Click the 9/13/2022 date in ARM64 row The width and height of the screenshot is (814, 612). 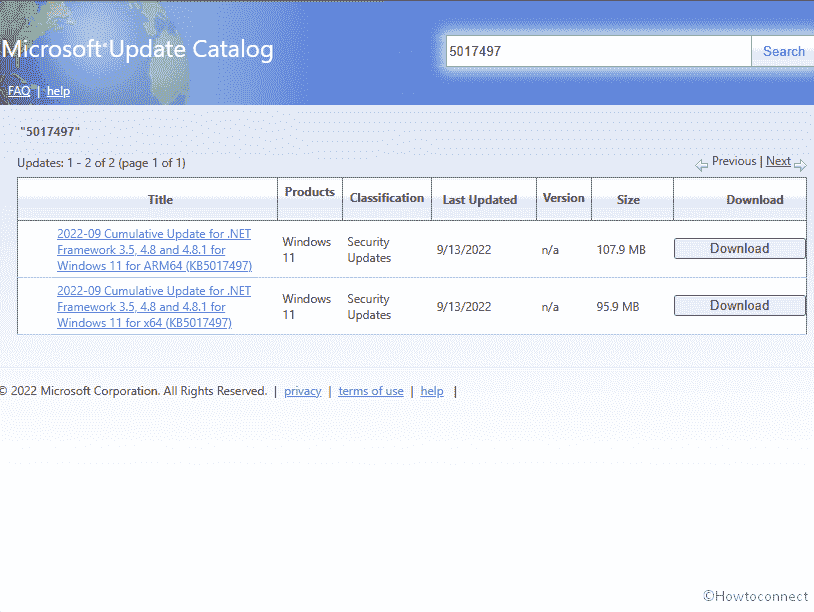tap(464, 250)
